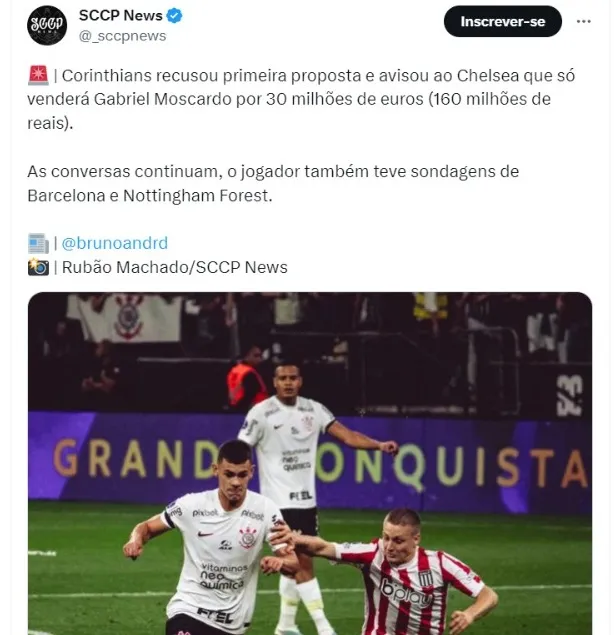Click the SCCP News display name
This screenshot has width=614, height=635.
click(x=120, y=15)
